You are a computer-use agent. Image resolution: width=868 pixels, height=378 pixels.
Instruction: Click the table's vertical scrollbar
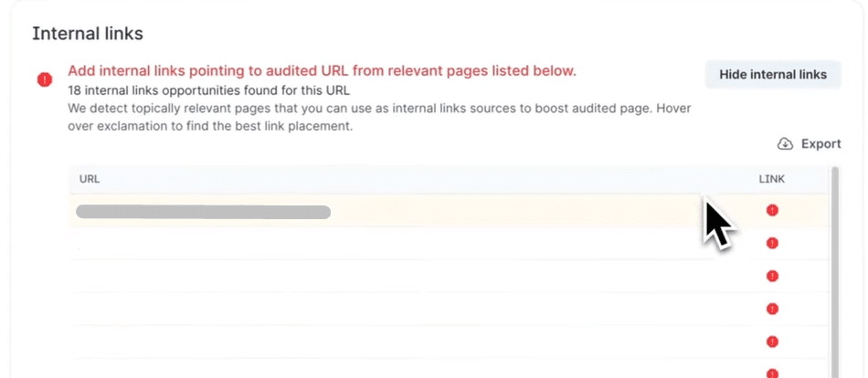click(834, 274)
